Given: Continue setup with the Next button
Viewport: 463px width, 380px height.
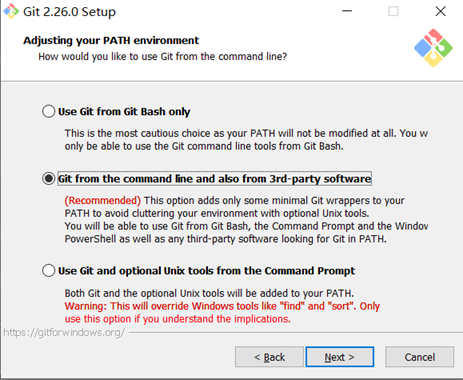Looking at the screenshot, I should 340,357.
